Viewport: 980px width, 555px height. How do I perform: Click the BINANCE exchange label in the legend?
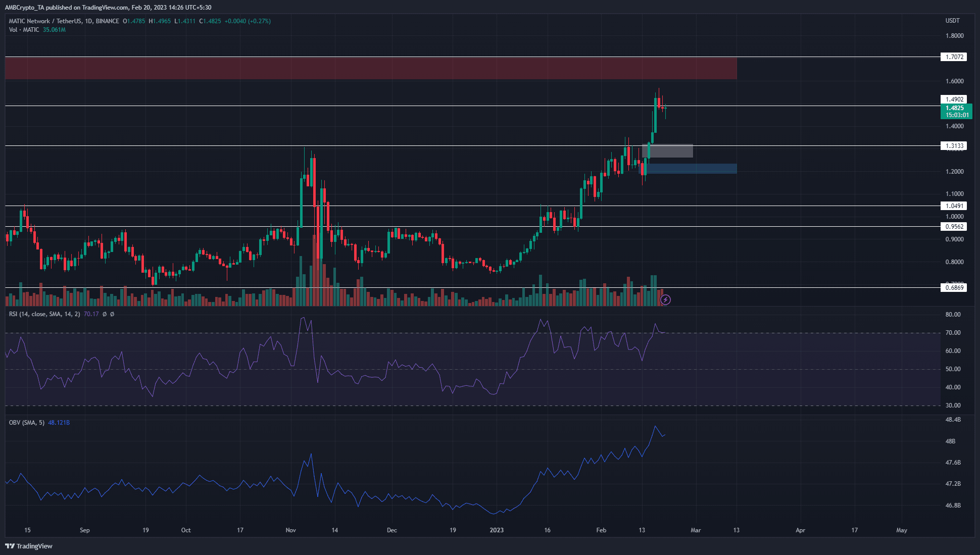coord(108,21)
